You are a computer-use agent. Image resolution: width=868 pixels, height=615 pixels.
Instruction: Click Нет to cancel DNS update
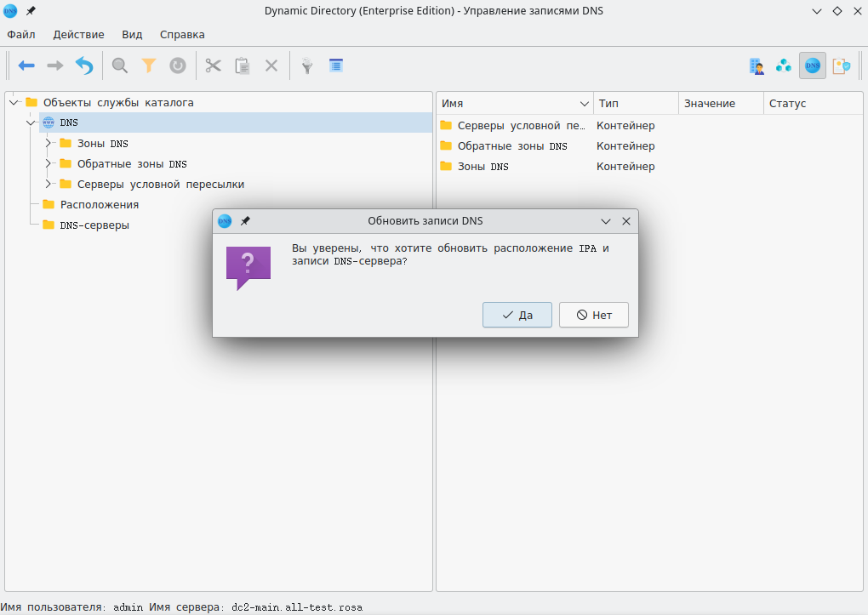pyautogui.click(x=594, y=315)
